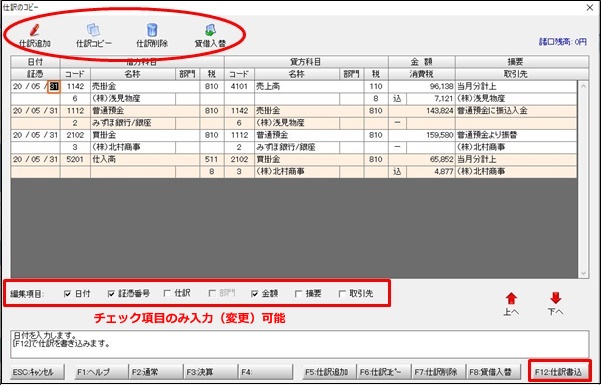Close the 仕訳のコピー window

590,7
